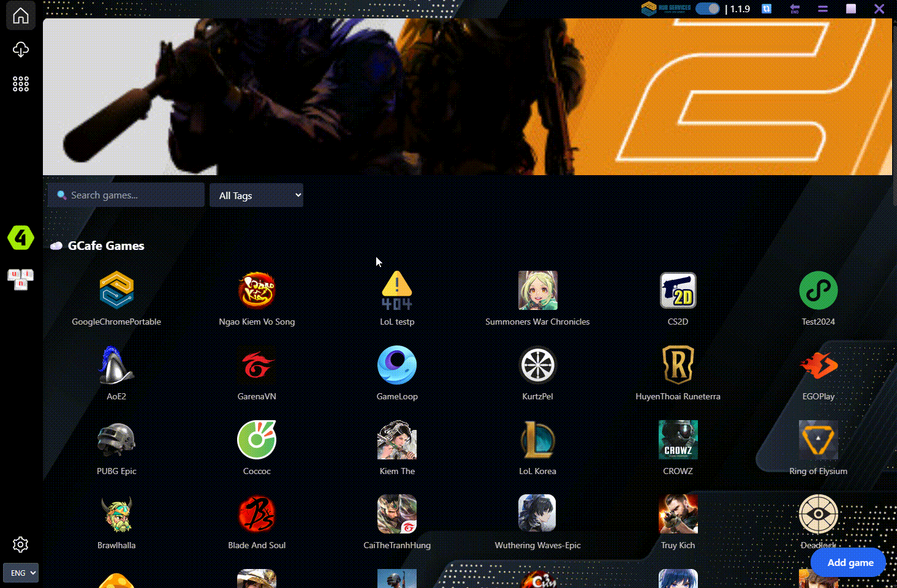Image resolution: width=897 pixels, height=588 pixels.
Task: Click the purple END arrow icon
Action: pyautogui.click(x=795, y=9)
